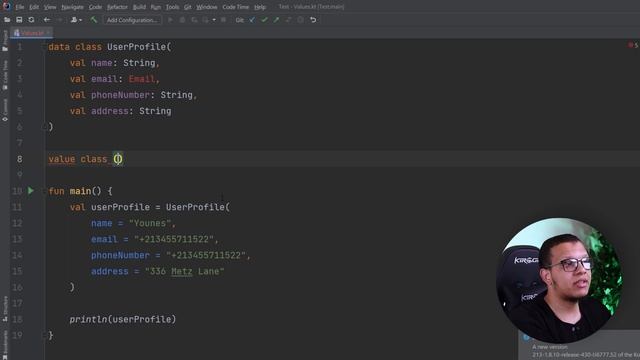Click the green run gutter icon beside main

[x=31, y=191]
